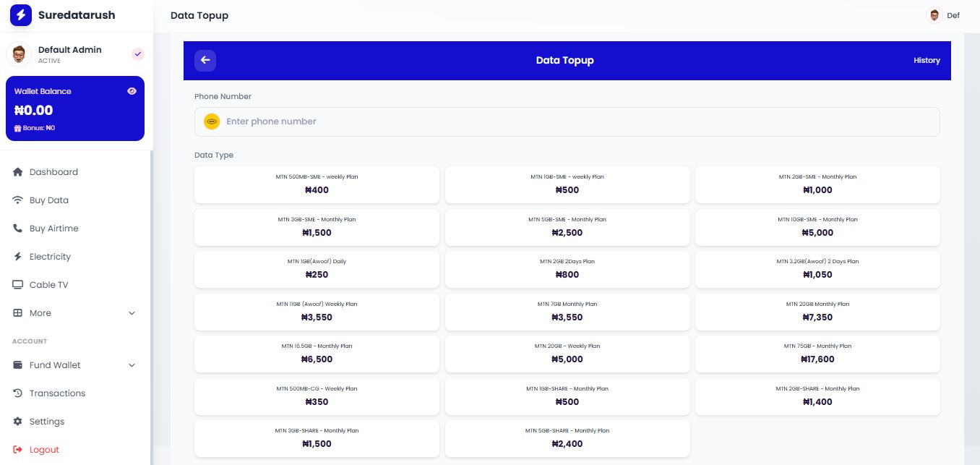This screenshot has width=980, height=465.
Task: Select MTN 2GB-SME Monthly Plan ₦1,000
Action: 817,184
